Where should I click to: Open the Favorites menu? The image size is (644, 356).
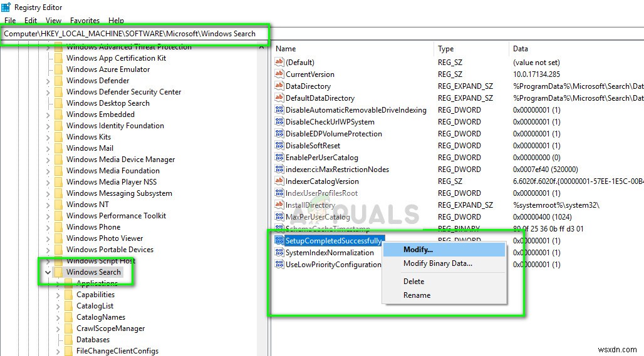tap(85, 20)
